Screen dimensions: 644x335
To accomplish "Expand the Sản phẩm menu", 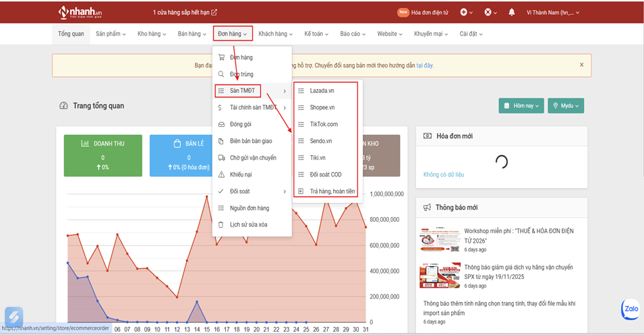I will tap(111, 34).
